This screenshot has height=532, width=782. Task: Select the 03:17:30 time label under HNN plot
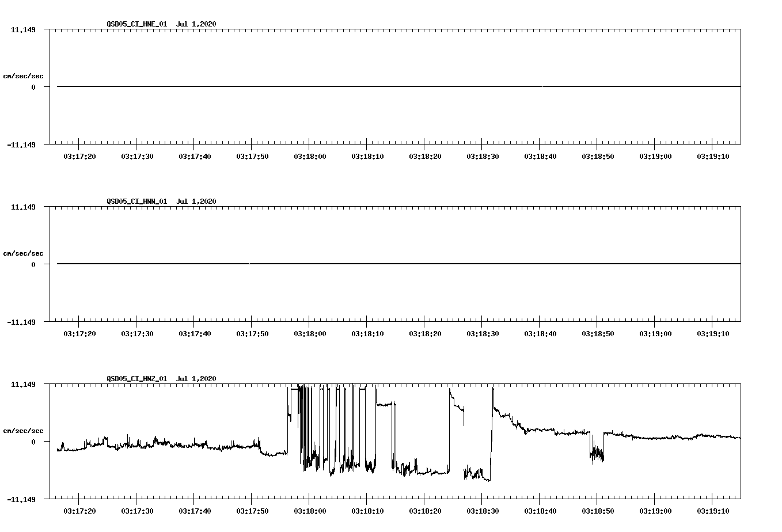137,334
